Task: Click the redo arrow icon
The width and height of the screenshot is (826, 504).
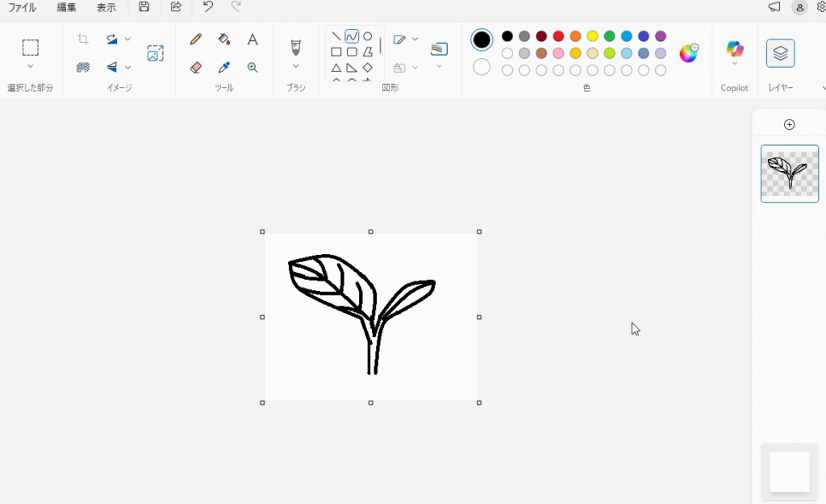Action: click(x=236, y=6)
